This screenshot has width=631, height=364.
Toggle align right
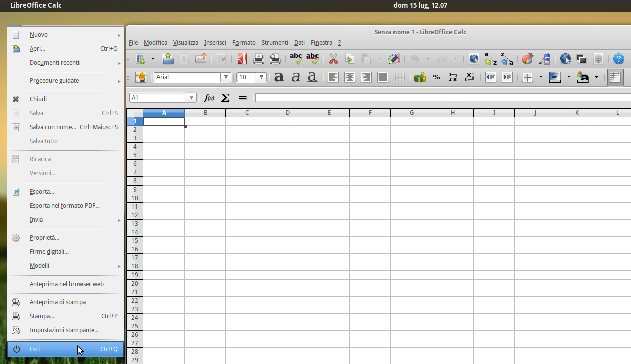366,77
